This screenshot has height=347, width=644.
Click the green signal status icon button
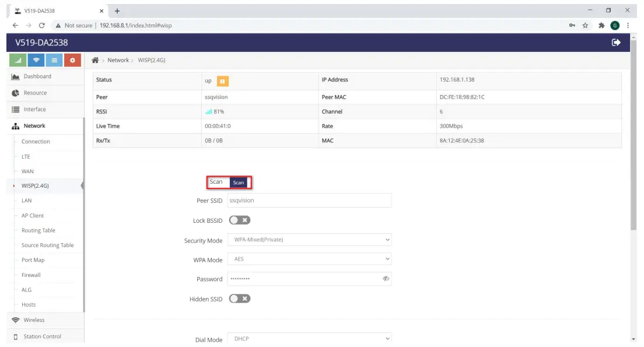coord(17,61)
